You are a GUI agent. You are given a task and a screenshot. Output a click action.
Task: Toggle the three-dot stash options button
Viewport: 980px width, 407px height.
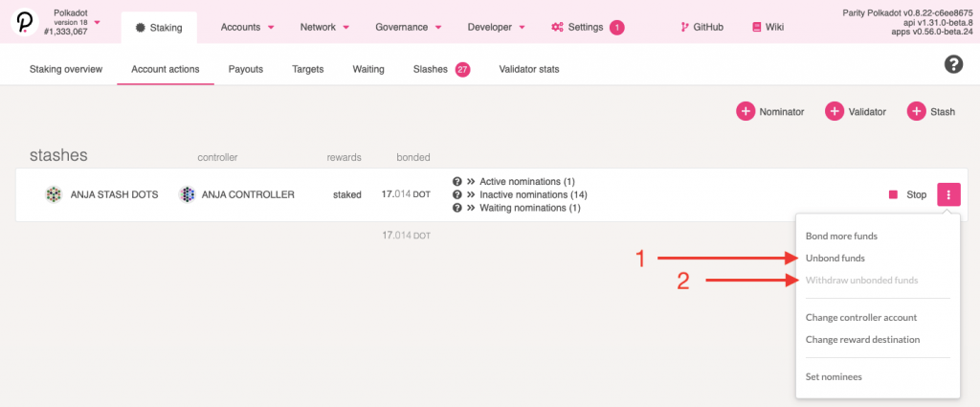[x=948, y=194]
